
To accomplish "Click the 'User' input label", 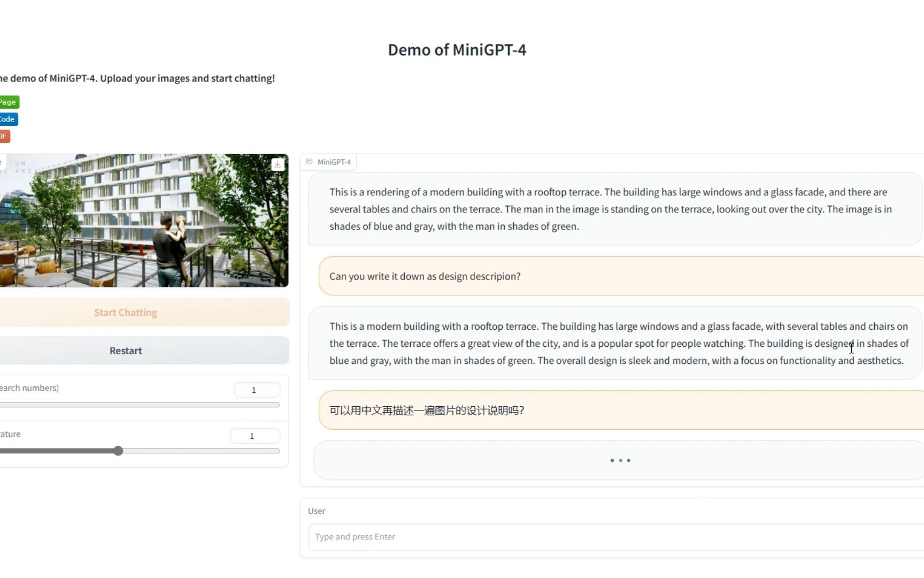I will (317, 511).
